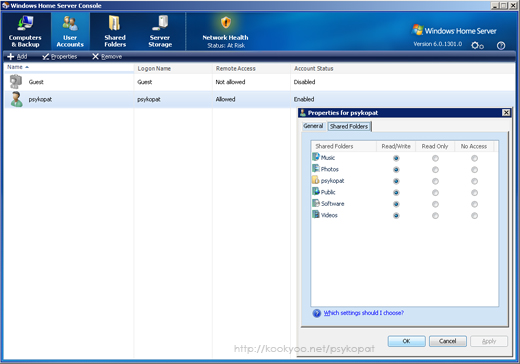Set Music folder to Read/Write
The image size is (520, 364).
(x=396, y=158)
